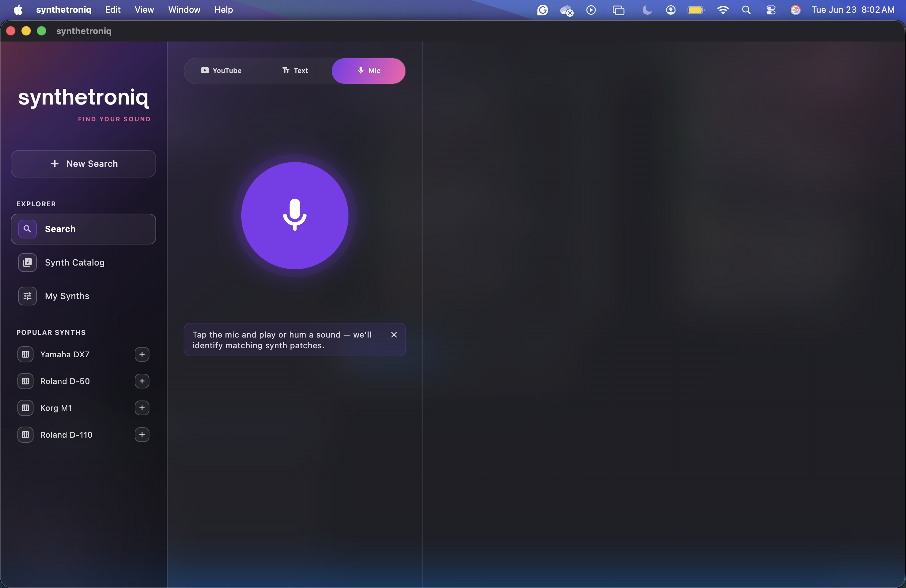The width and height of the screenshot is (906, 588).
Task: Click the magnifier icon beside Search
Action: click(27, 229)
